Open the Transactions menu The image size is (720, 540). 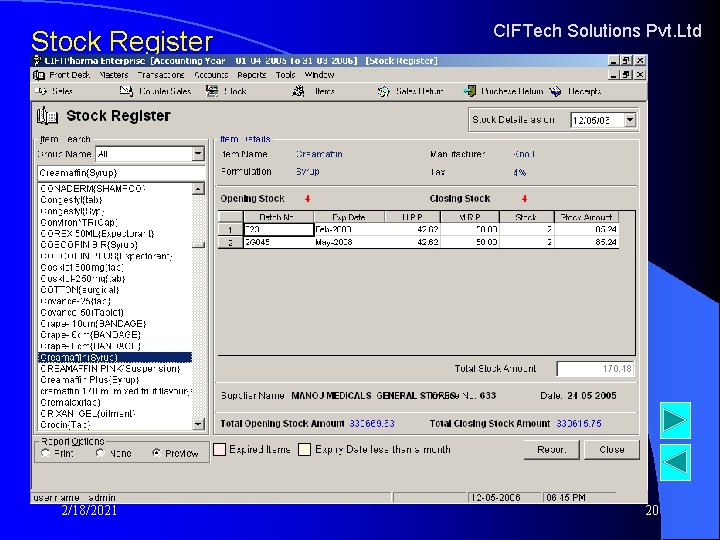pos(161,75)
